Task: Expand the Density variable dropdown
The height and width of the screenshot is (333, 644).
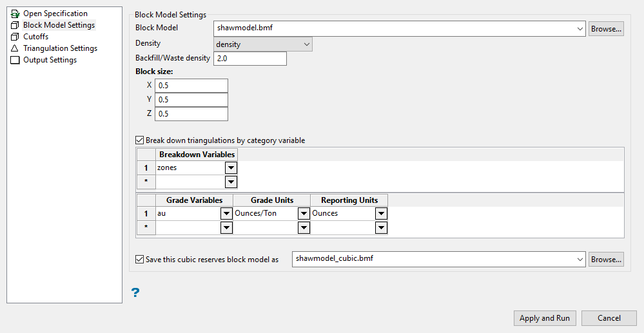Action: (x=306, y=44)
